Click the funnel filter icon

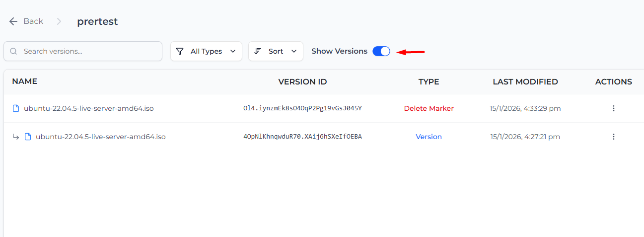[180, 51]
